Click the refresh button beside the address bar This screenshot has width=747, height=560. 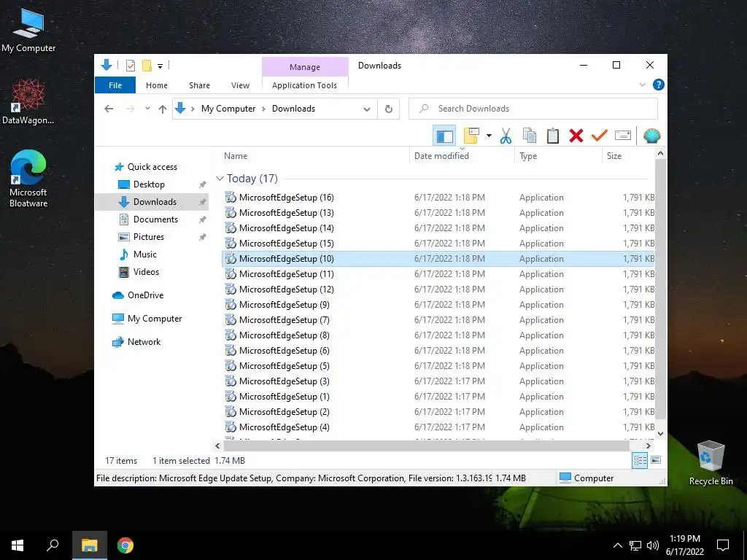point(389,109)
